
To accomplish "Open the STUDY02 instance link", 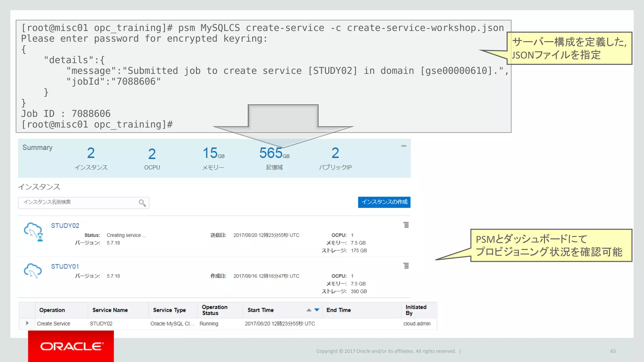I will pos(65,226).
